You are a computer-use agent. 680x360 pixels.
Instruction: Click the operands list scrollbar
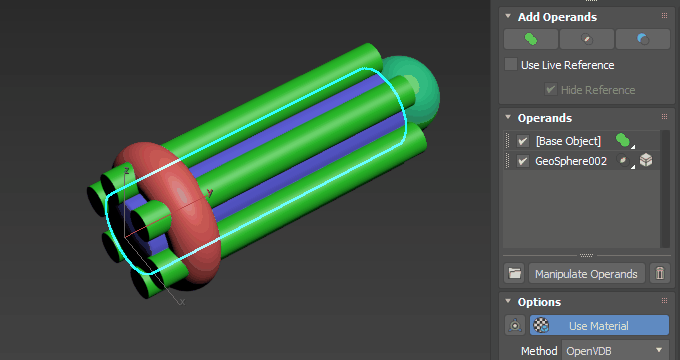point(665,189)
